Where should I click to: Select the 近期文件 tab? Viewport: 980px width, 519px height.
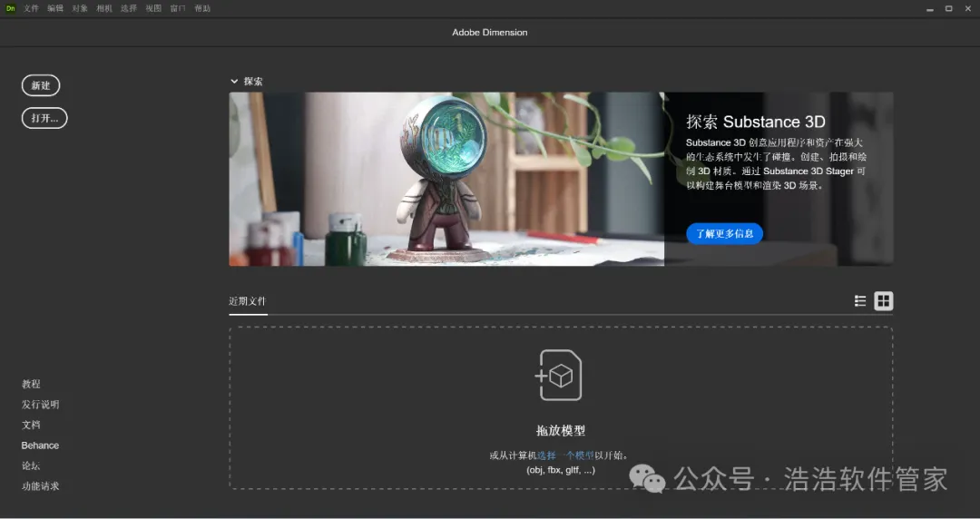coord(248,300)
